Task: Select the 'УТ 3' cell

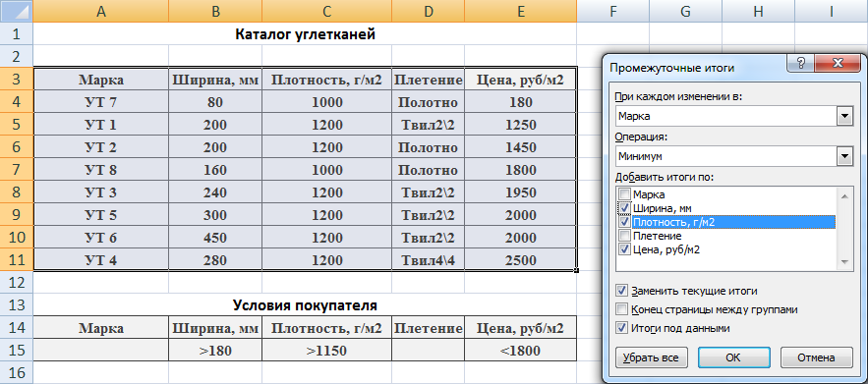Action: [x=100, y=192]
